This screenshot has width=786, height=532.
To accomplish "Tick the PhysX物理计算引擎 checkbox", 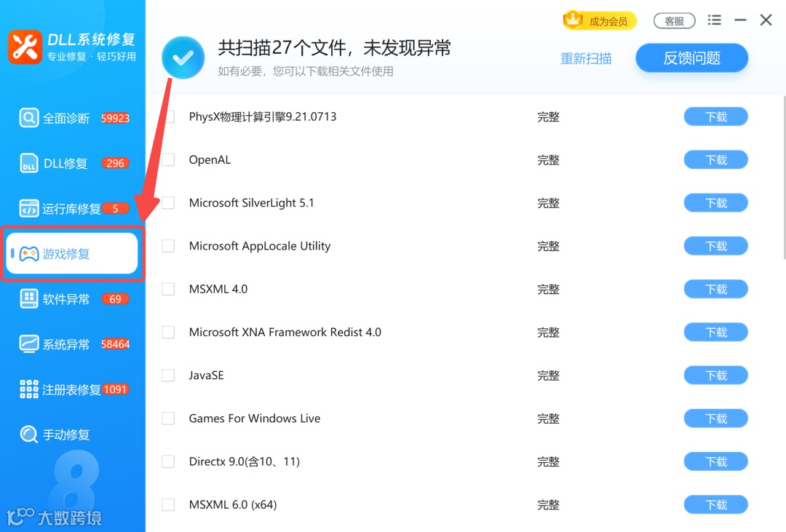I will click(168, 117).
